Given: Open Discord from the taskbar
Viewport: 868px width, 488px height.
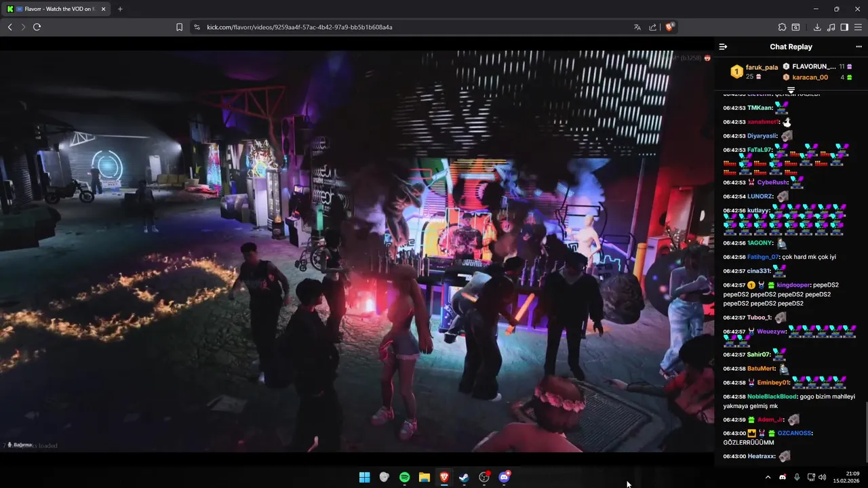Looking at the screenshot, I should 504,477.
